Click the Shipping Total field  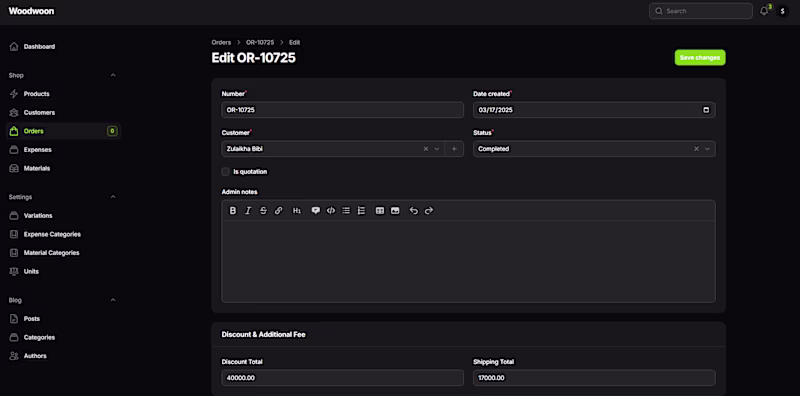(594, 378)
